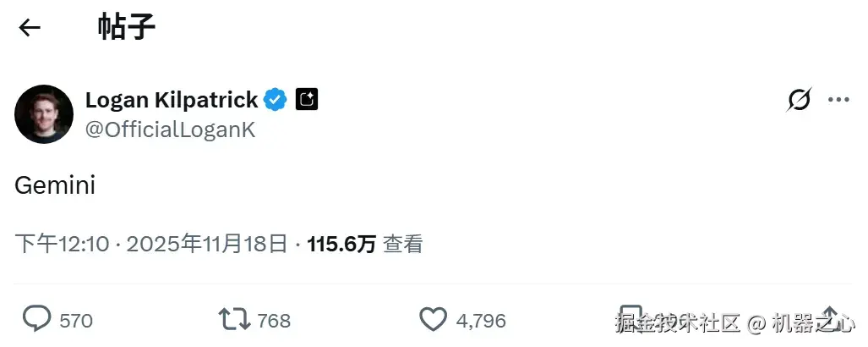Screen dimensions: 868x347
Task: Click the black affiliation badge beside the name
Action: 307,100
